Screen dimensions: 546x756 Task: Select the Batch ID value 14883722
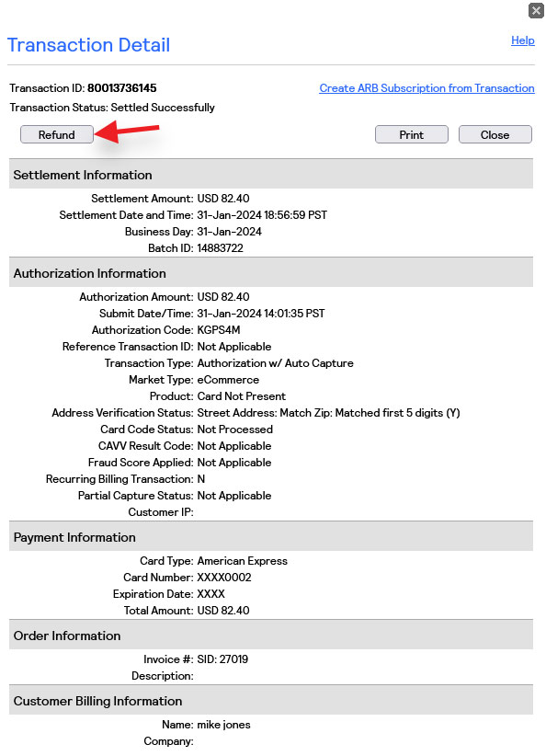pyautogui.click(x=221, y=247)
